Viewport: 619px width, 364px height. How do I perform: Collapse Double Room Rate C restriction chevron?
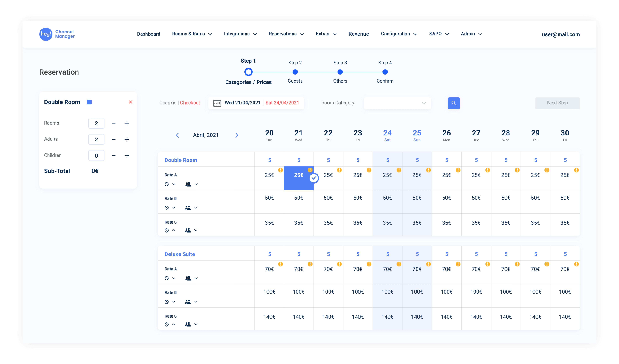[174, 230]
